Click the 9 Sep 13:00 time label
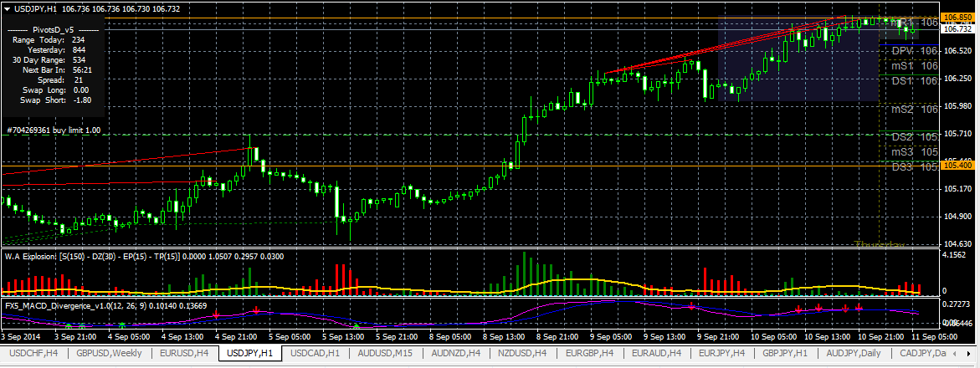The width and height of the screenshot is (980, 368). pyautogui.click(x=664, y=336)
